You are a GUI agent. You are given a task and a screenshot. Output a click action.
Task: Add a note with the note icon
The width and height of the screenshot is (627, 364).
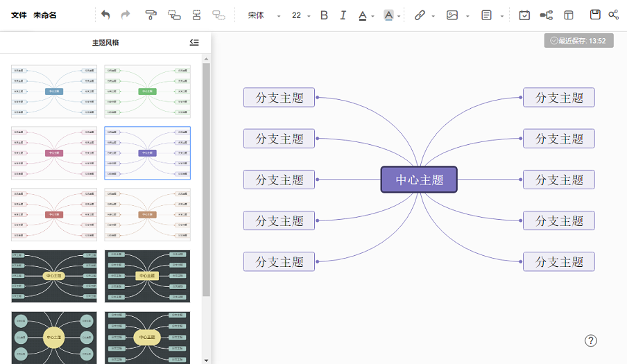click(x=486, y=15)
